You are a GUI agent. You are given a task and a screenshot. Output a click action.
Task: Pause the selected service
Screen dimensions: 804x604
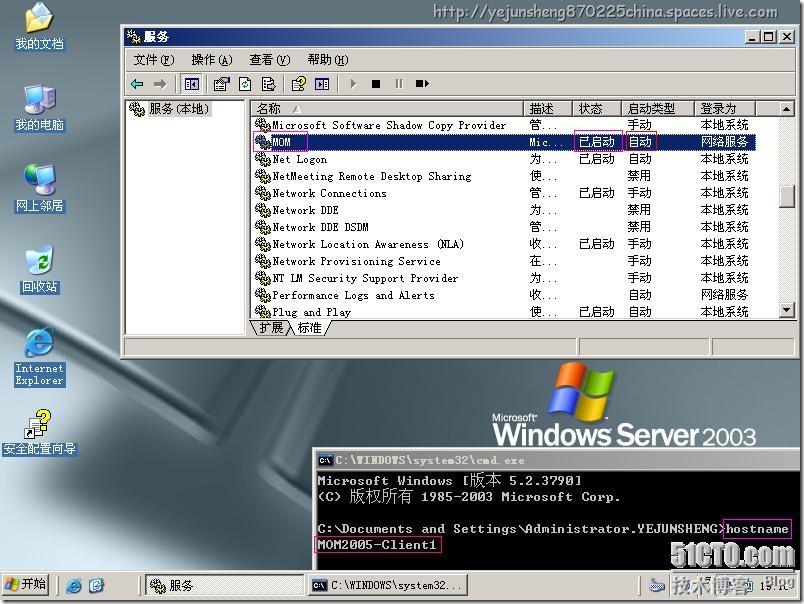pos(399,84)
